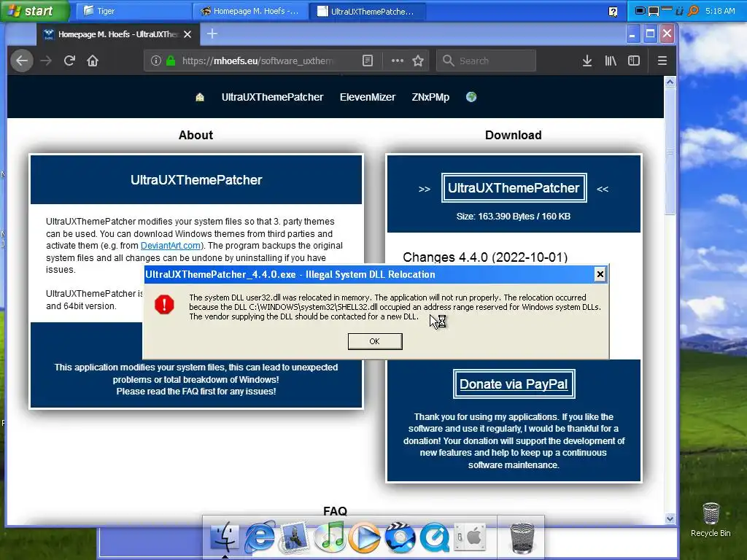Open a new browser tab
Image resolution: width=747 pixels, height=560 pixels.
[212, 34]
